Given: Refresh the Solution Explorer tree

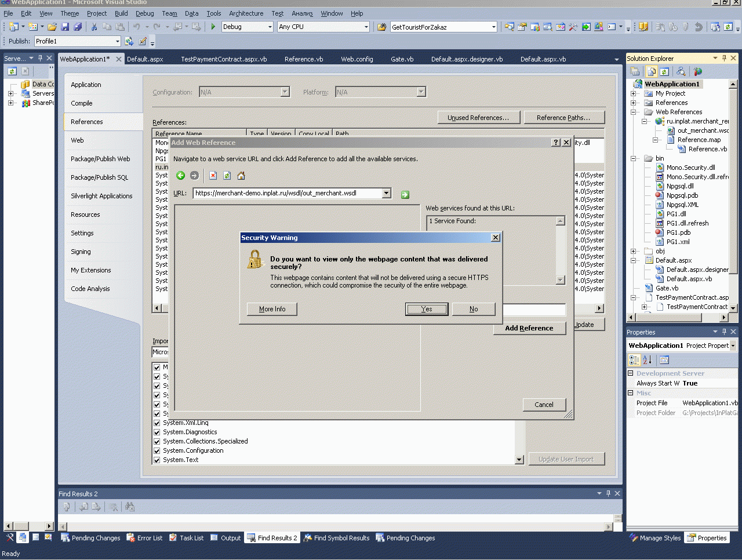Looking at the screenshot, I should 664,71.
